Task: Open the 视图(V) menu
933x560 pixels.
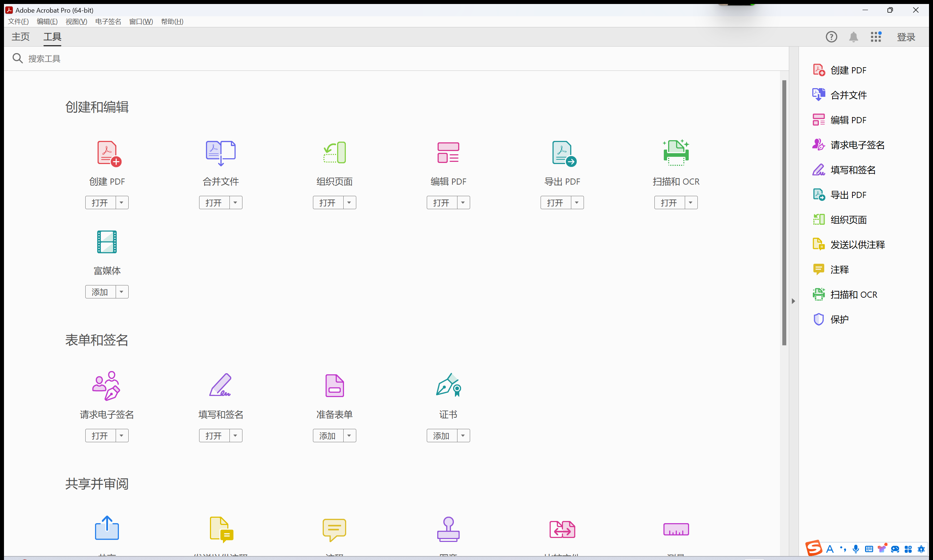Action: click(76, 22)
